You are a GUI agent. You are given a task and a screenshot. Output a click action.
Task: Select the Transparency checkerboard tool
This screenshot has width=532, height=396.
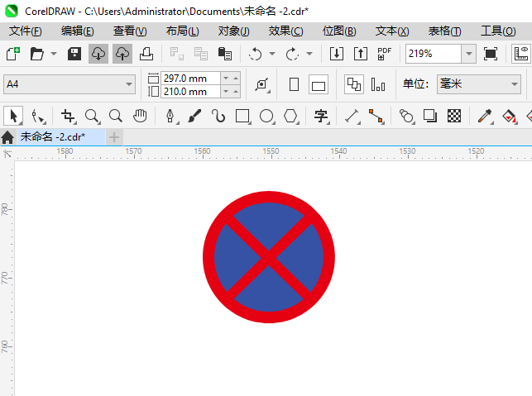pos(454,116)
